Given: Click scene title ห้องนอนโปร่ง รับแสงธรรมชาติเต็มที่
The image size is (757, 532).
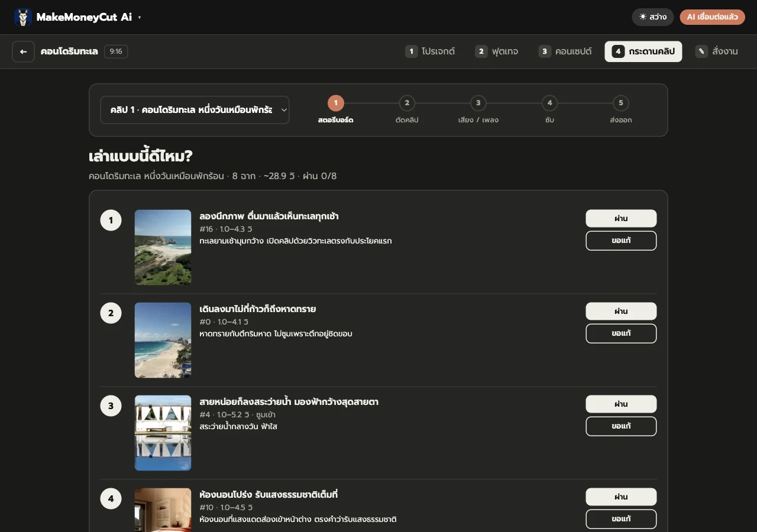Looking at the screenshot, I should [x=268, y=495].
